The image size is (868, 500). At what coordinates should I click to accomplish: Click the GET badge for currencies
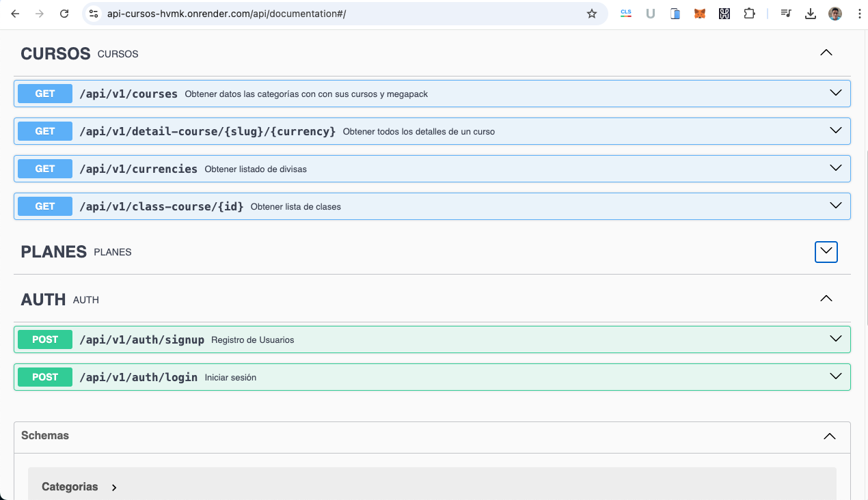pyautogui.click(x=45, y=169)
